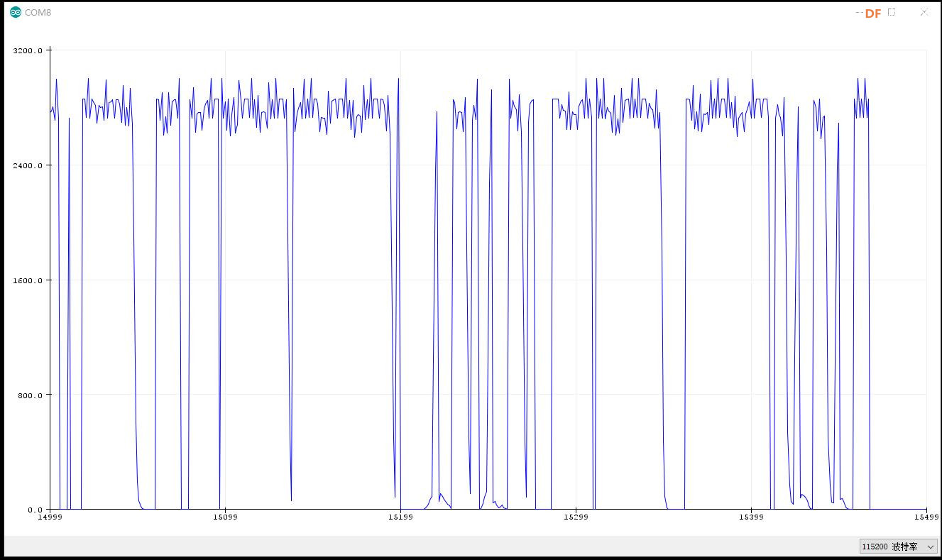Click the 15199 x-axis label
Image resolution: width=942 pixels, height=560 pixels.
(400, 517)
